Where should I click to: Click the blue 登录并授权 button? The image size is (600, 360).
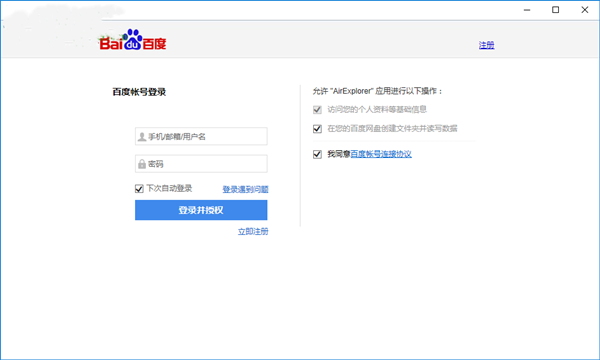coord(201,210)
